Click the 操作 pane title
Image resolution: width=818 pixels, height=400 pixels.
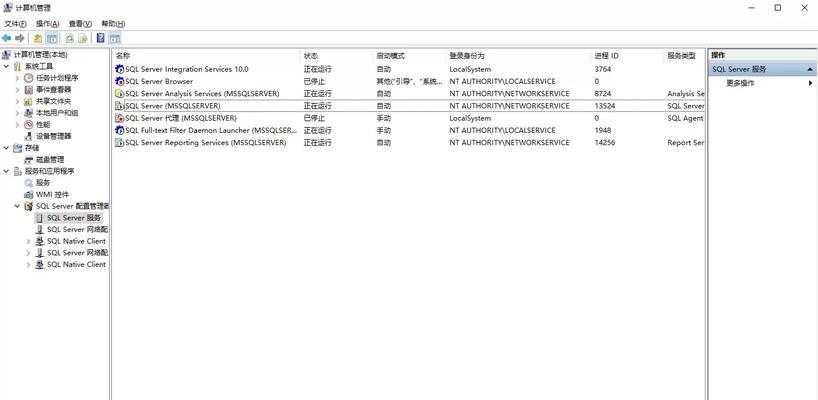pyautogui.click(x=718, y=55)
